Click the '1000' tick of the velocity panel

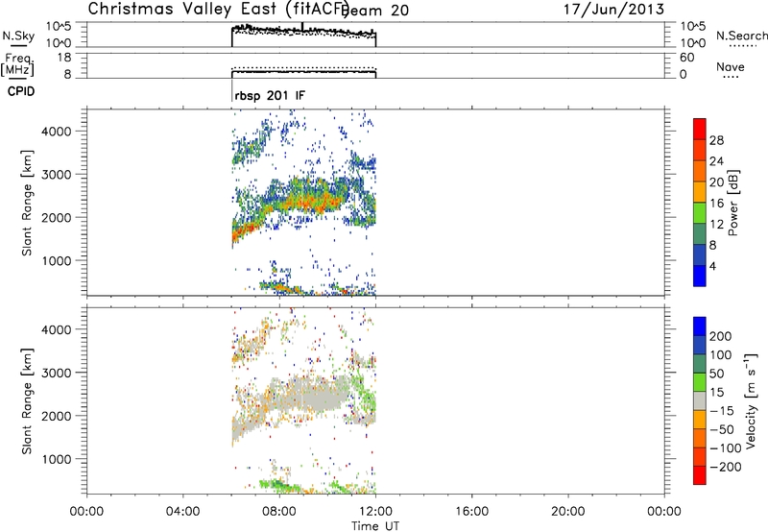coord(56,459)
